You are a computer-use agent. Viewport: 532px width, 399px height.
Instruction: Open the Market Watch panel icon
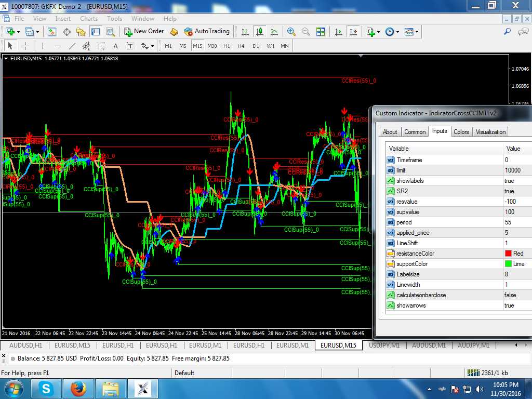(52, 32)
